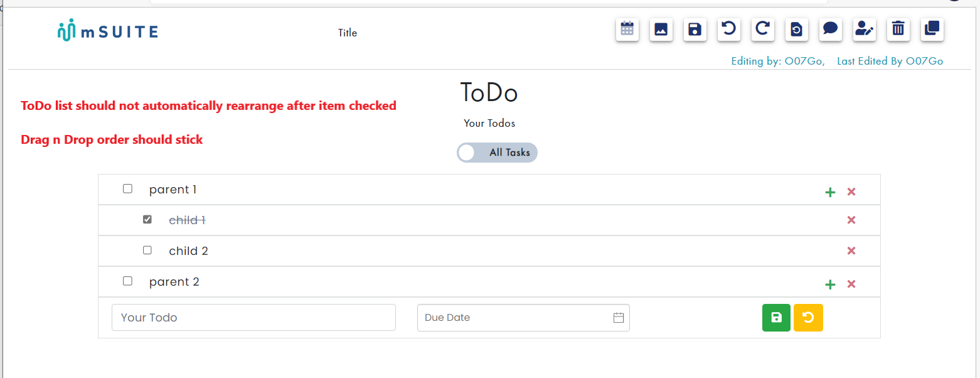Save the document using the floppy disk icon
This screenshot has height=378, width=980.
(x=695, y=29)
